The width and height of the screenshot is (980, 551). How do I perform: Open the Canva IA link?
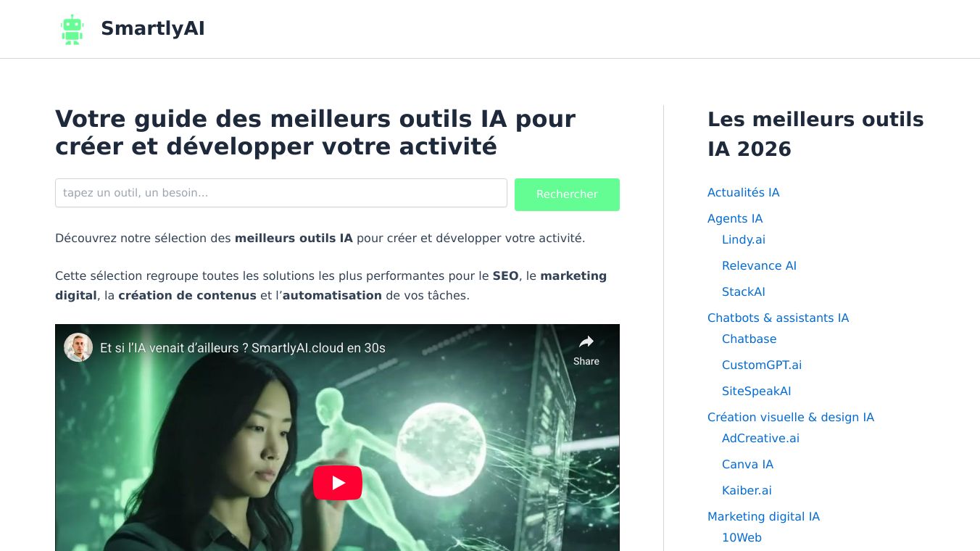click(x=747, y=464)
